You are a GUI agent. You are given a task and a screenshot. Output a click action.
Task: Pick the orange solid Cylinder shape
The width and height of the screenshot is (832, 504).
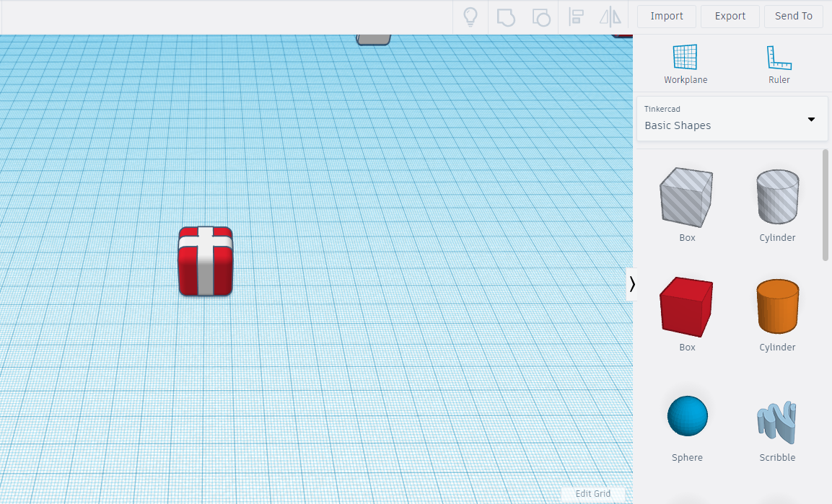coord(777,306)
